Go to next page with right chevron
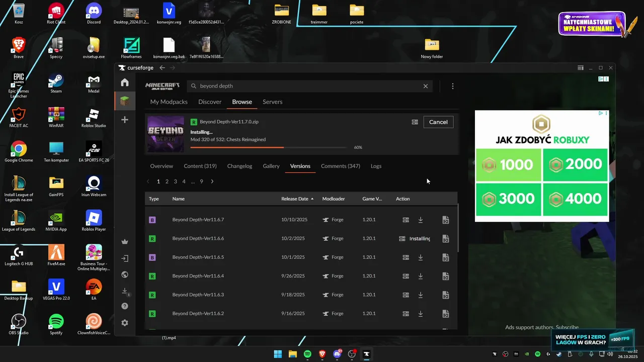Screen dimensions: 644x362 212,182
